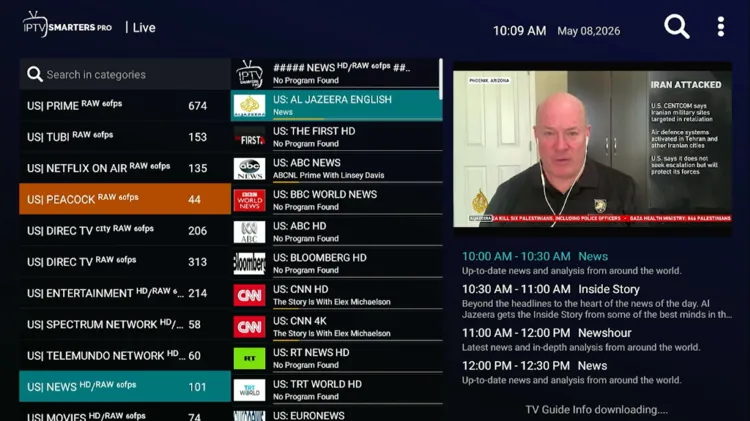Image resolution: width=750 pixels, height=421 pixels.
Task: Select the 12:00 PM - 12:30 PM News entry
Action: click(596, 372)
